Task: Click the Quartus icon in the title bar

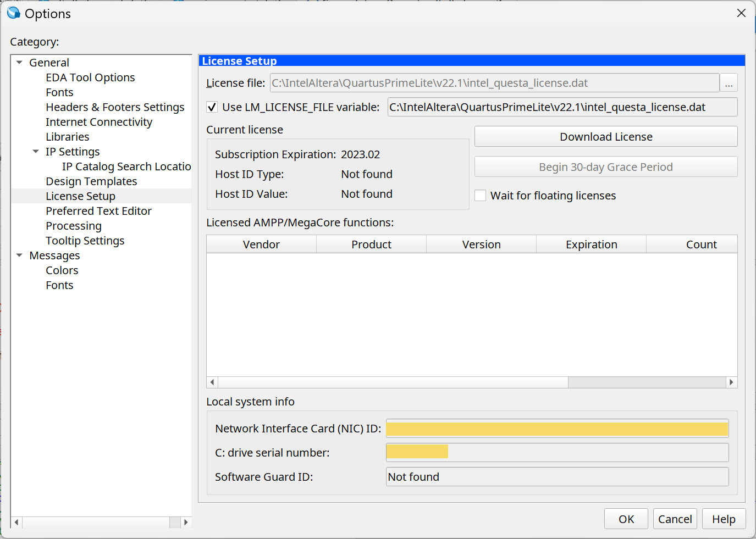Action: pos(14,13)
